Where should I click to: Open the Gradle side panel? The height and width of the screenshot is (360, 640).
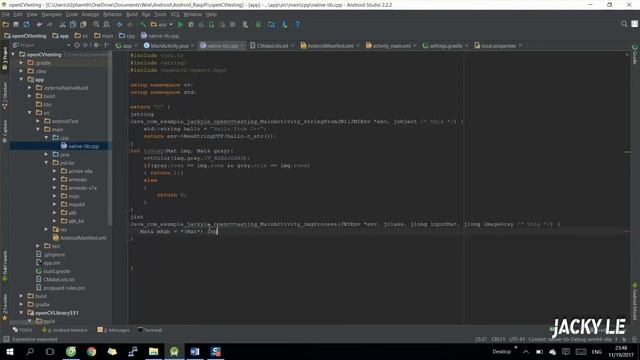tap(635, 54)
